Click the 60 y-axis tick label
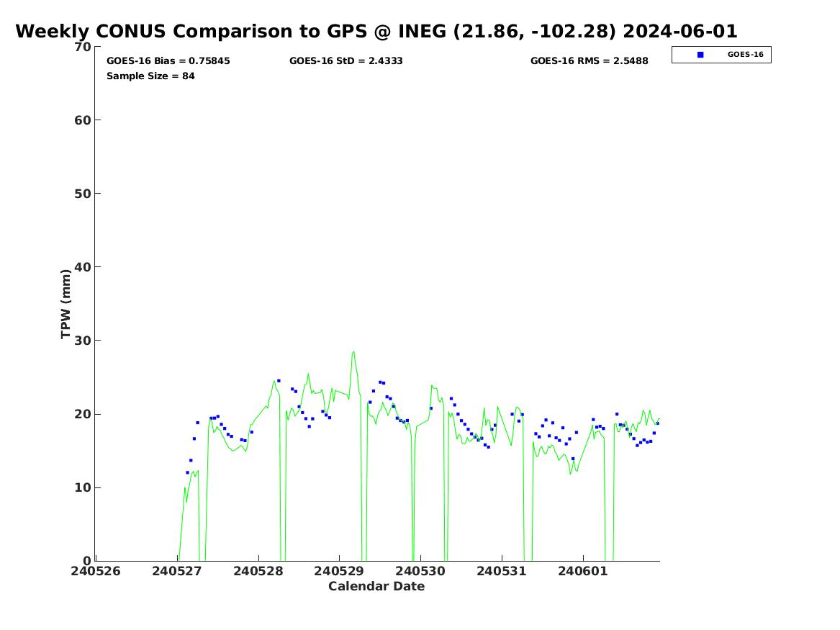This screenshot has height=630, width=840. 83,120
